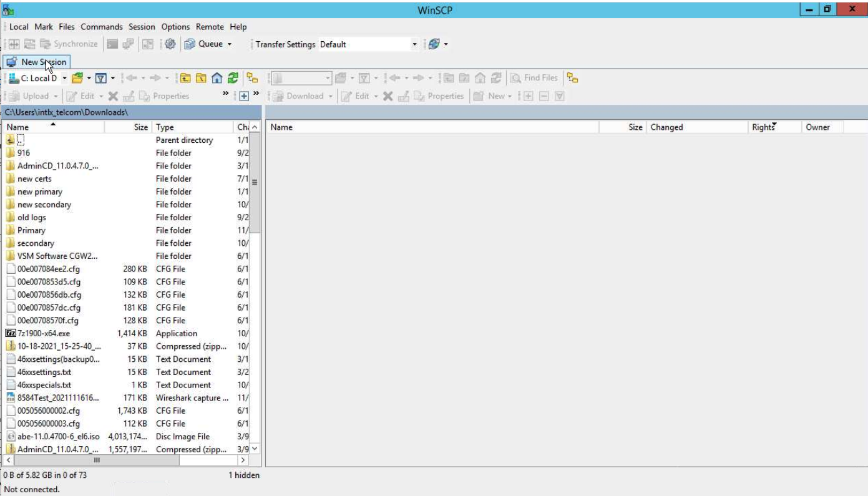Sort local files by Type column

pos(193,127)
